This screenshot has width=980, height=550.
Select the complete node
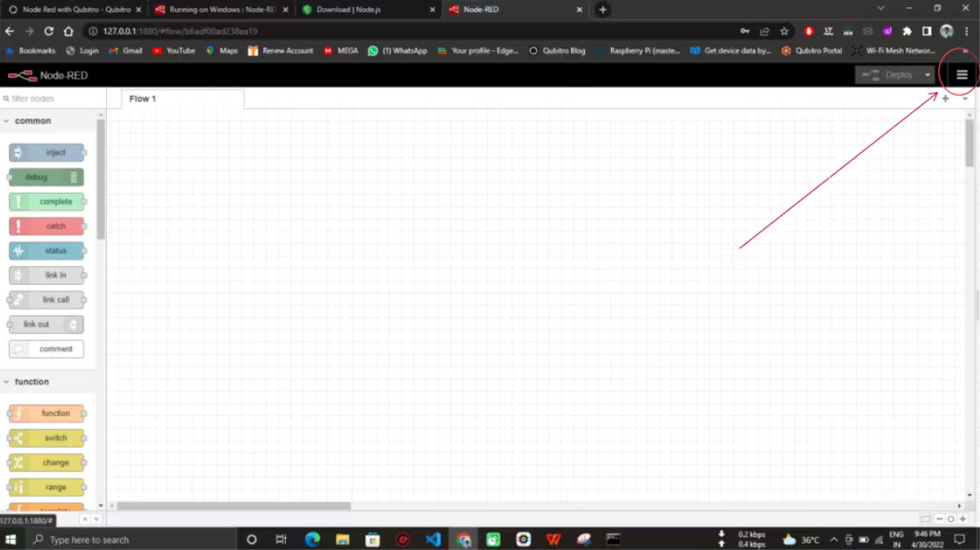pos(47,202)
